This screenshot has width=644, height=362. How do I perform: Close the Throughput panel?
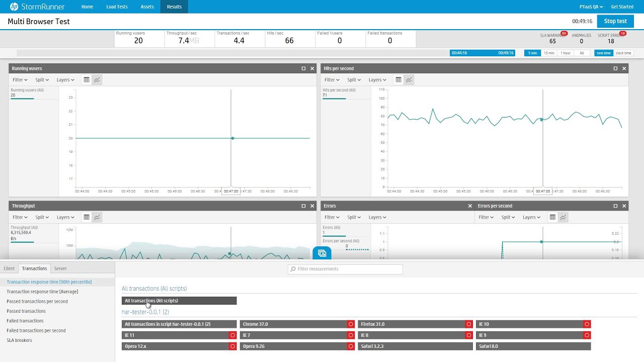[x=312, y=206]
